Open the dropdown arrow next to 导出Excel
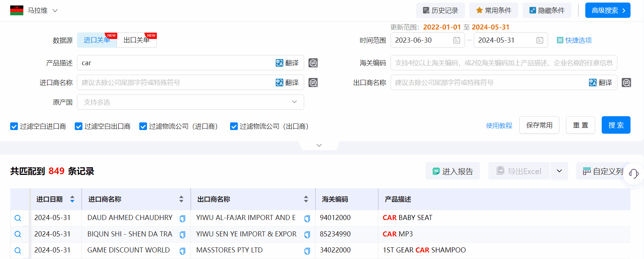 click(559, 171)
